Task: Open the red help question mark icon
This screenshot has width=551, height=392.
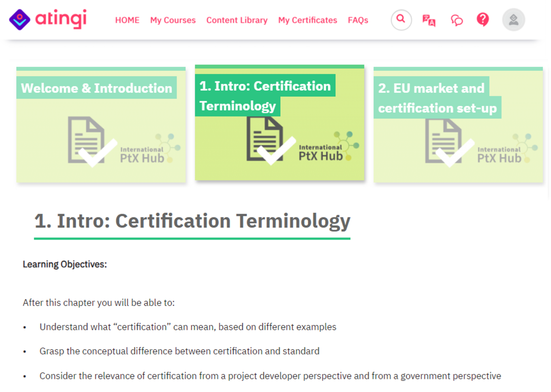Action: click(x=482, y=20)
